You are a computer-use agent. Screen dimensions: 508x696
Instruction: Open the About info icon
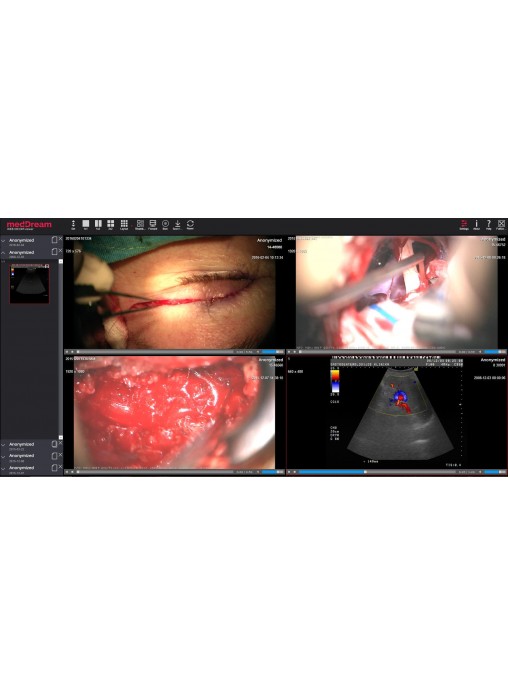[476, 224]
